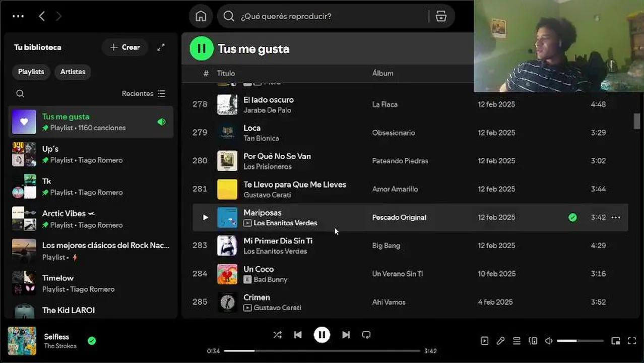
Task: Go back with the left arrow
Action: click(42, 16)
